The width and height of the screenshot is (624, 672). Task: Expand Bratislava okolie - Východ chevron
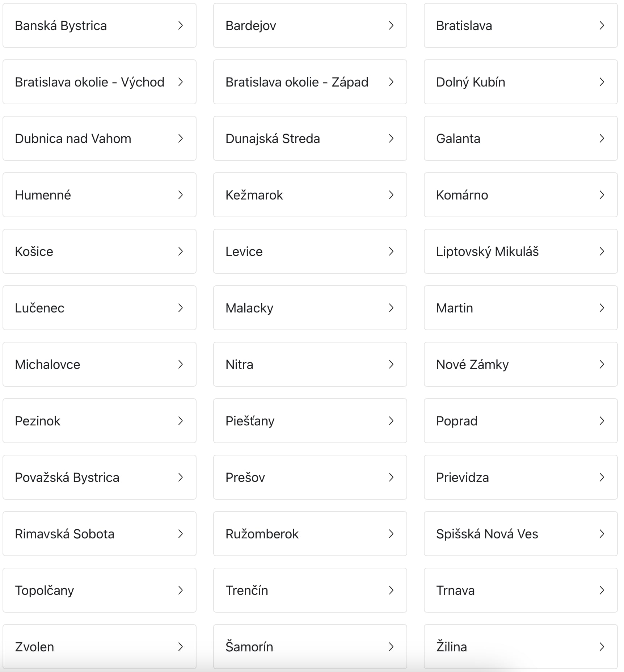[x=180, y=82]
